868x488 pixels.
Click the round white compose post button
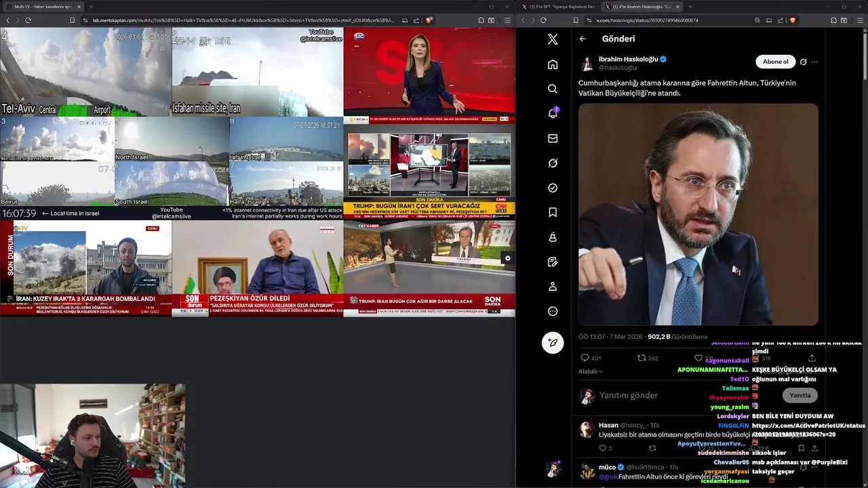[x=553, y=342]
